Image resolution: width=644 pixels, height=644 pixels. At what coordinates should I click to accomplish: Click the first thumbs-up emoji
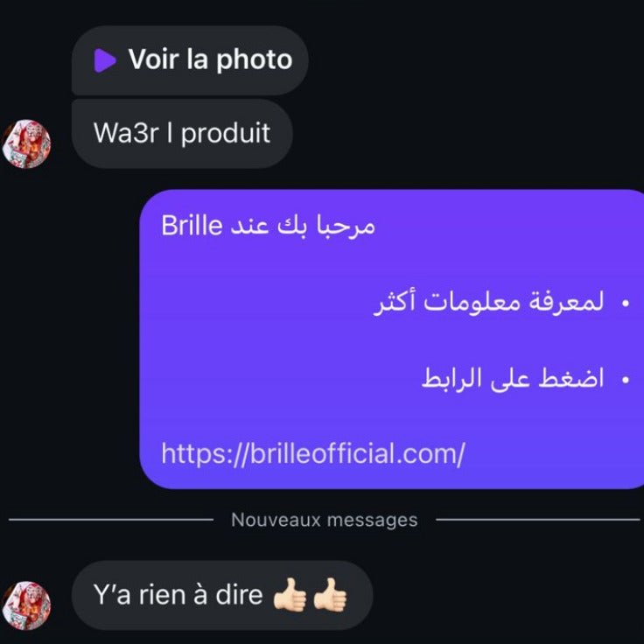point(290,595)
